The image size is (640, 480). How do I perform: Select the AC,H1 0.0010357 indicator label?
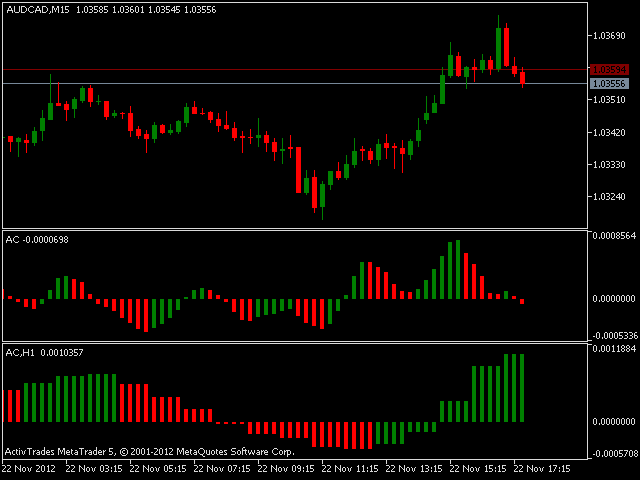click(x=44, y=353)
